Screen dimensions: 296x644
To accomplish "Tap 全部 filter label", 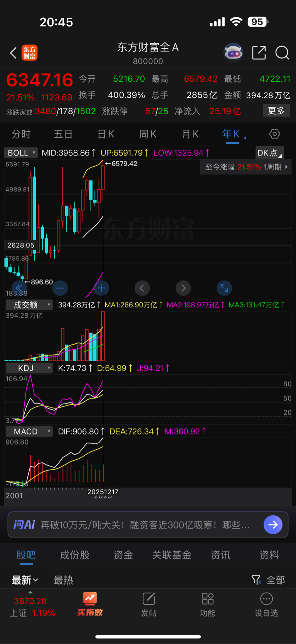I will point(276,580).
